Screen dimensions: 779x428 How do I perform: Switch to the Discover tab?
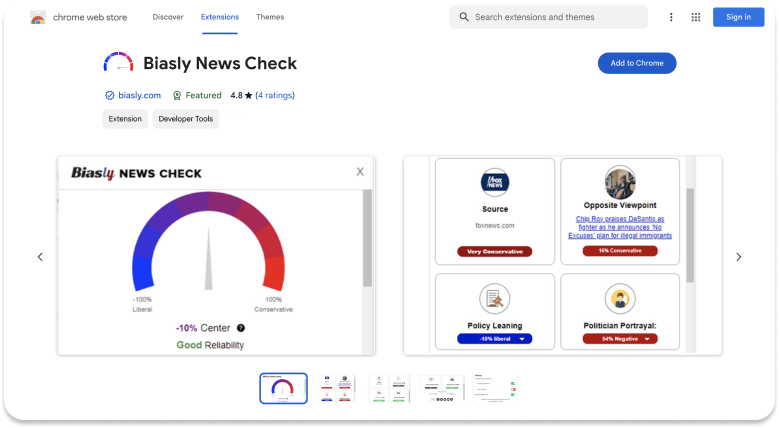coord(168,17)
